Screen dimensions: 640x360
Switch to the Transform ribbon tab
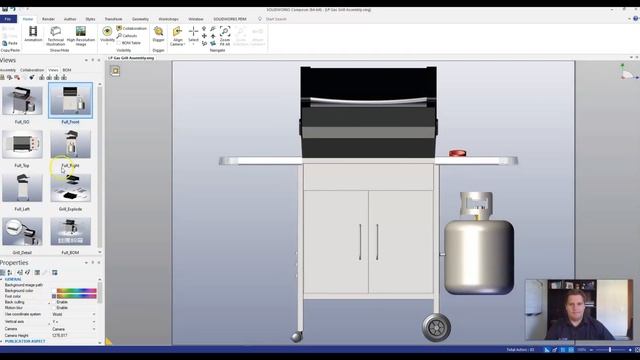pyautogui.click(x=113, y=19)
